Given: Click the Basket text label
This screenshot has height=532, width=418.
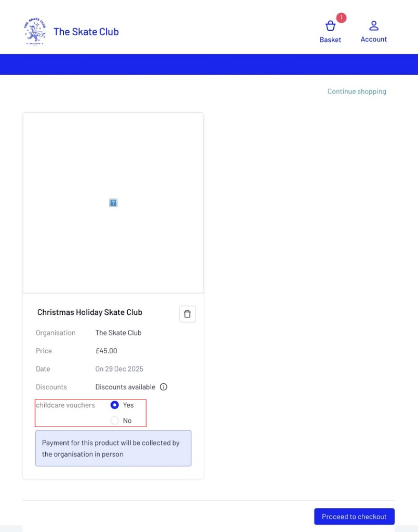Looking at the screenshot, I should [330, 39].
